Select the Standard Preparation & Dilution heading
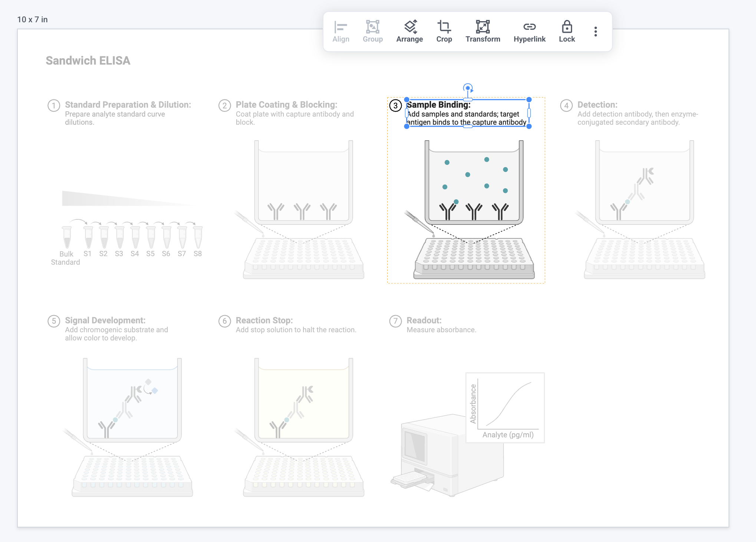756x542 pixels. [x=128, y=105]
